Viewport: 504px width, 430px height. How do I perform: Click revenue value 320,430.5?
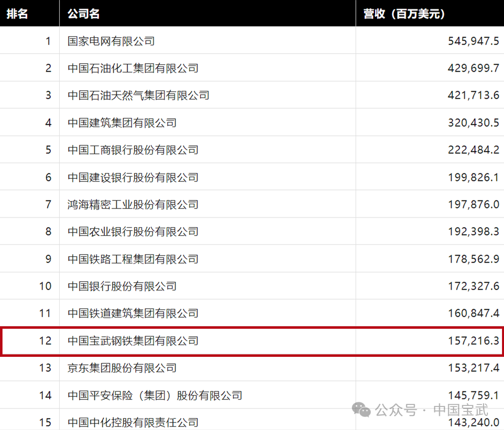(473, 123)
